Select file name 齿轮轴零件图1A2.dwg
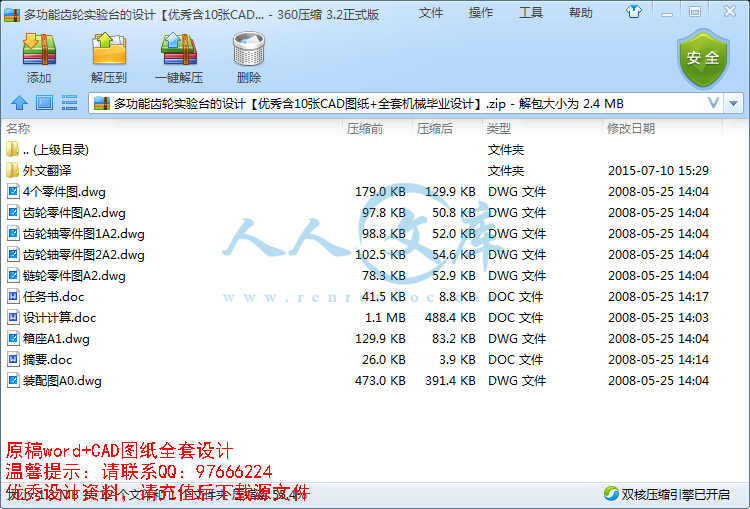 (84, 234)
